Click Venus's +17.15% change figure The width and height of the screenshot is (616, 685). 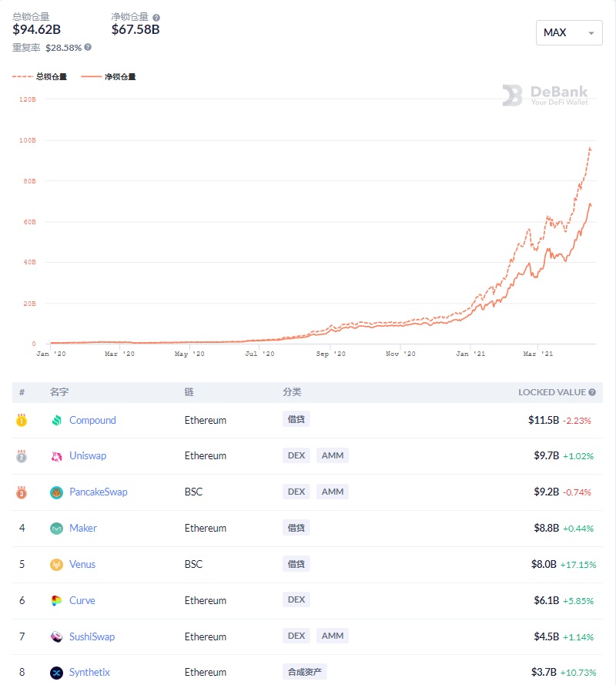(x=578, y=565)
